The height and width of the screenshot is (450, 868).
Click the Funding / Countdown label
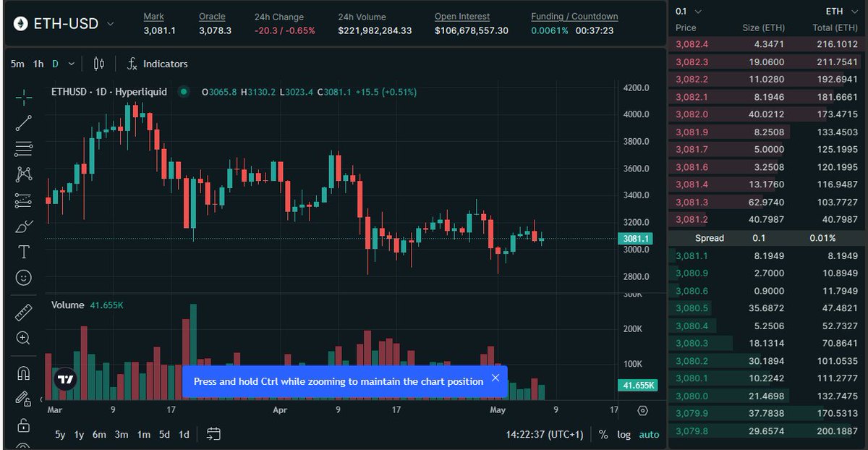[x=574, y=17]
